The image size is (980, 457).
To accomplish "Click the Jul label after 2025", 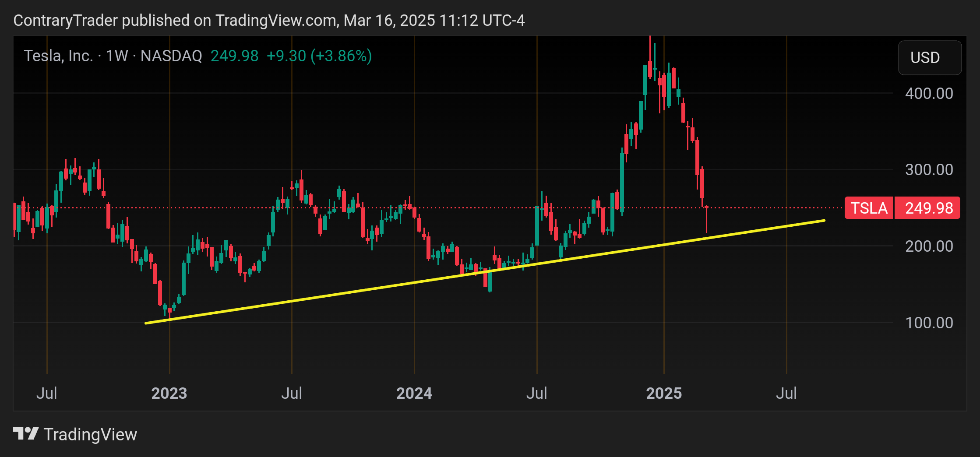I will [786, 393].
